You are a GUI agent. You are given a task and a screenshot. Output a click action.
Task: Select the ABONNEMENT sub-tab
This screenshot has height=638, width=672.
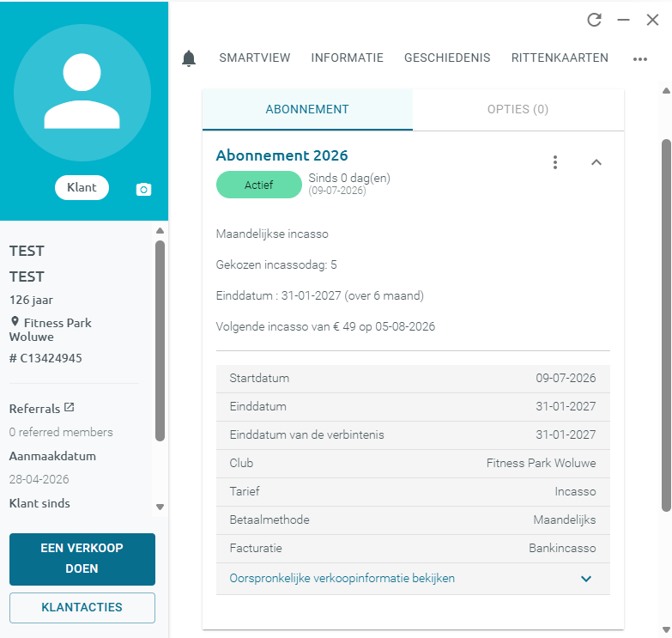pyautogui.click(x=307, y=109)
